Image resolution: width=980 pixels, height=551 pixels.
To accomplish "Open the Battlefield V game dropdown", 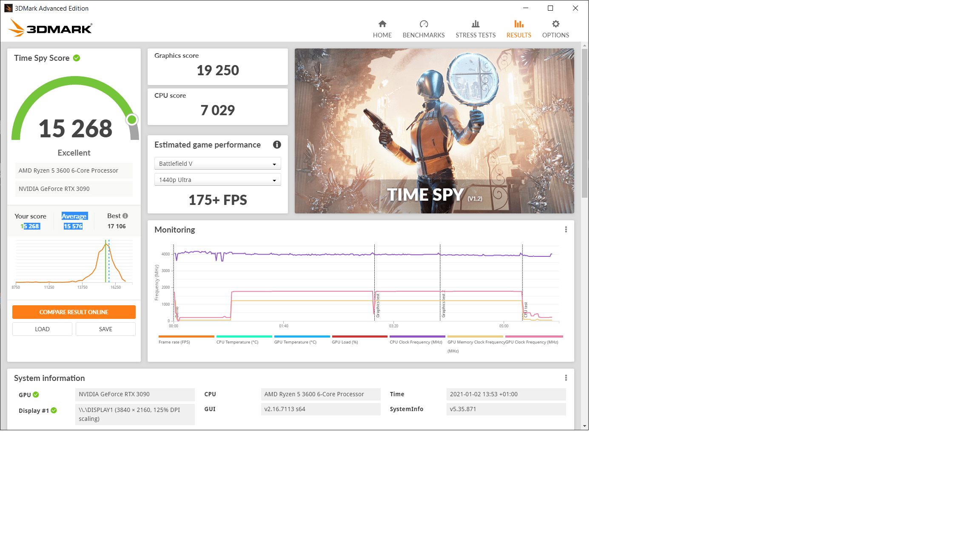I will point(217,164).
